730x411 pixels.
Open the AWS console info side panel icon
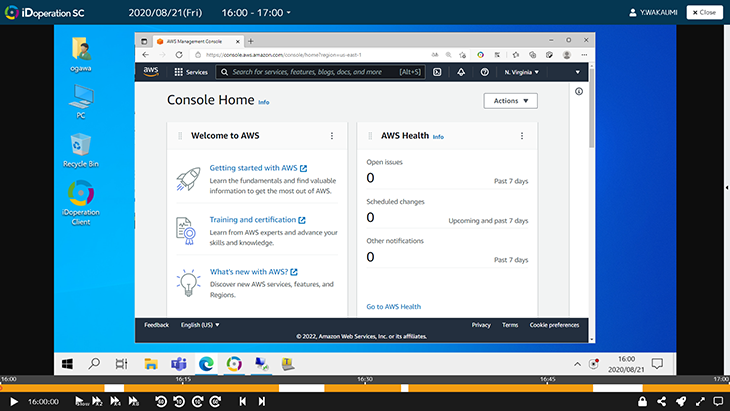click(579, 92)
